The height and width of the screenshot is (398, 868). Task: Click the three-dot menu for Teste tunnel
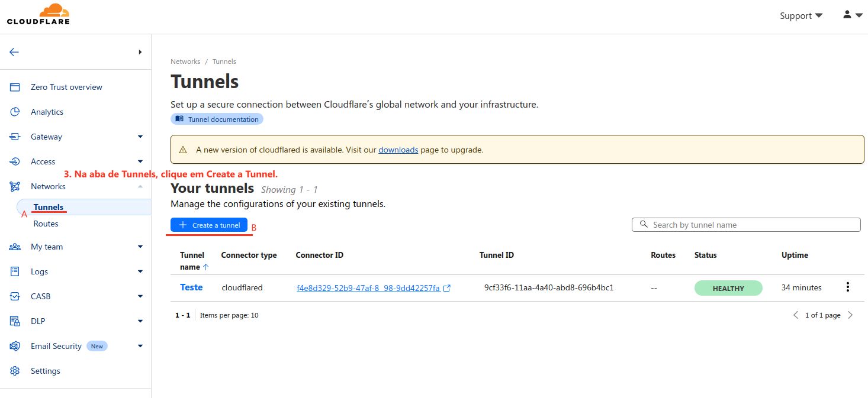tap(847, 287)
